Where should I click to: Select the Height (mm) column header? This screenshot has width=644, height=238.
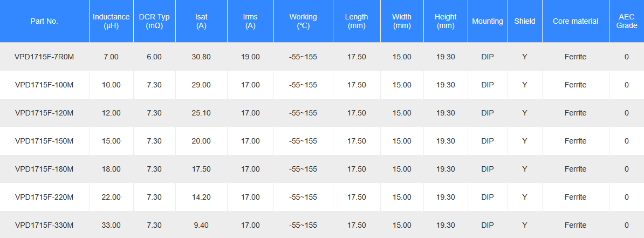pyautogui.click(x=446, y=21)
